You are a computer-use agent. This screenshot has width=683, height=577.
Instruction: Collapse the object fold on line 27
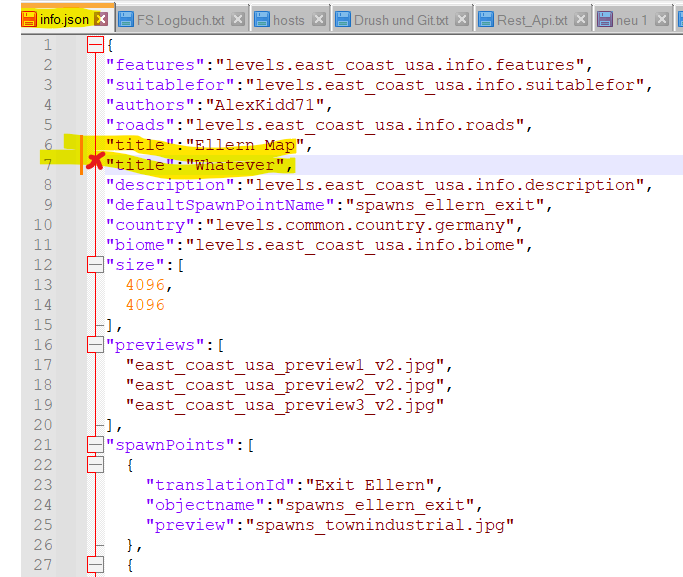pos(95,565)
